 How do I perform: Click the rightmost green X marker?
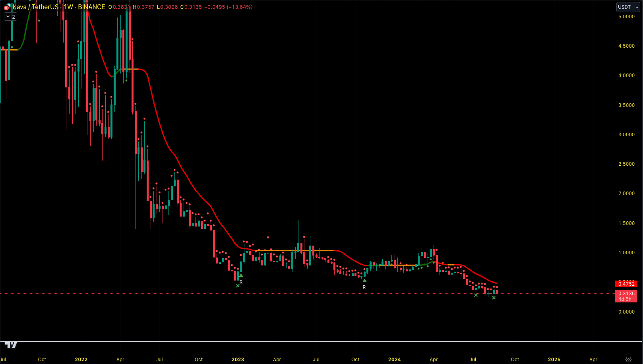click(494, 298)
